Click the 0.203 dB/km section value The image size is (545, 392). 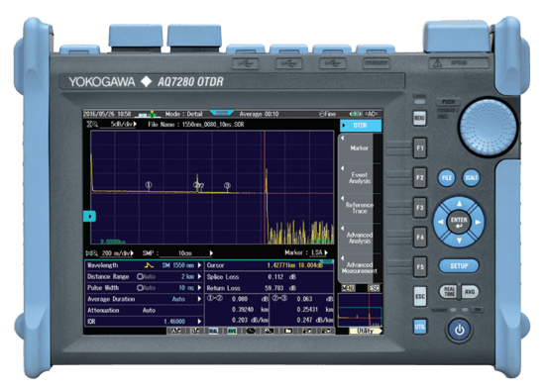[250, 320]
